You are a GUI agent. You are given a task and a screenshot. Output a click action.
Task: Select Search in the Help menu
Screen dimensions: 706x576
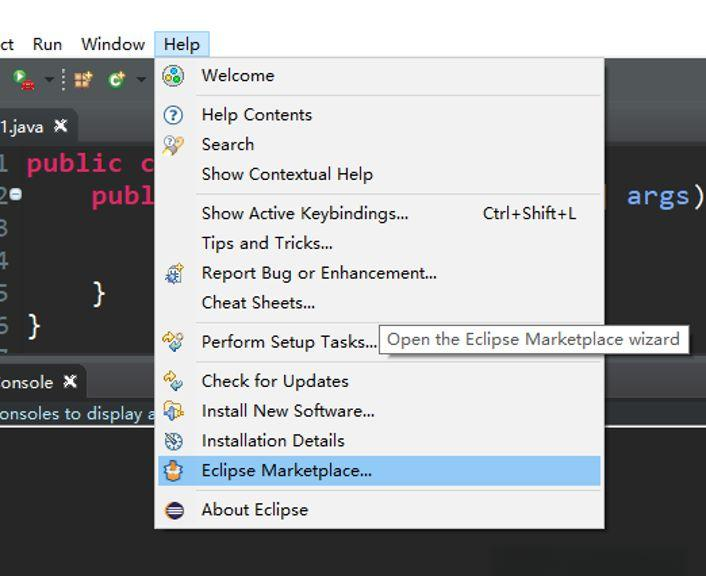pos(379,145)
